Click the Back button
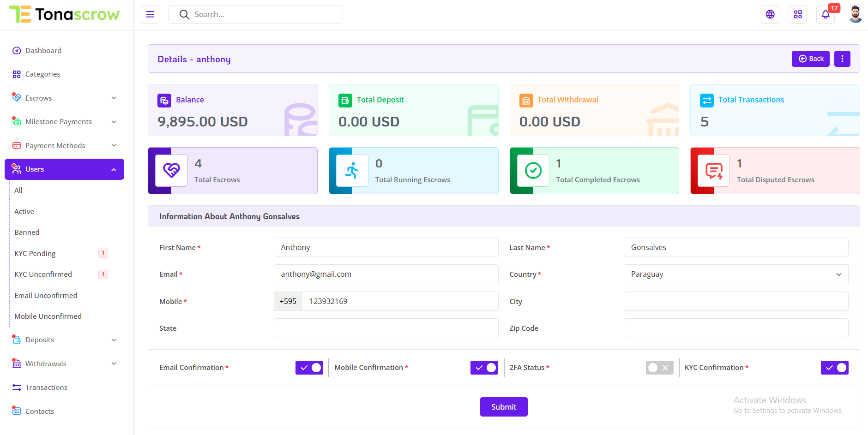The image size is (868, 435). pyautogui.click(x=810, y=59)
